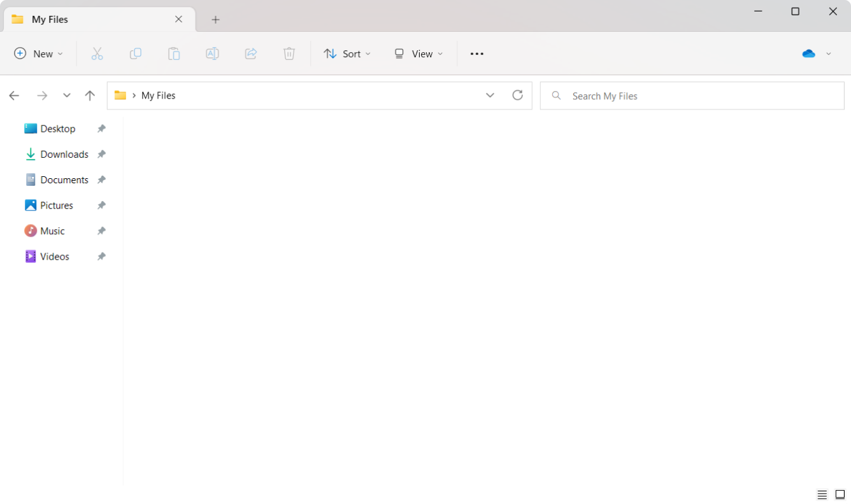Open See more options menu
This screenshot has height=504, width=851.
[x=477, y=54]
